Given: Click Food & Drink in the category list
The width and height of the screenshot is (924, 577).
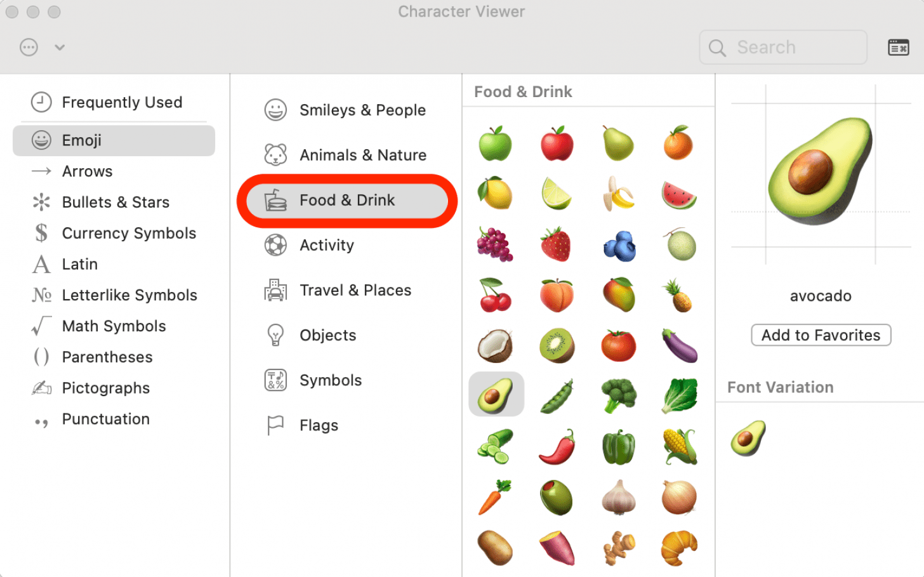Looking at the screenshot, I should [x=347, y=199].
